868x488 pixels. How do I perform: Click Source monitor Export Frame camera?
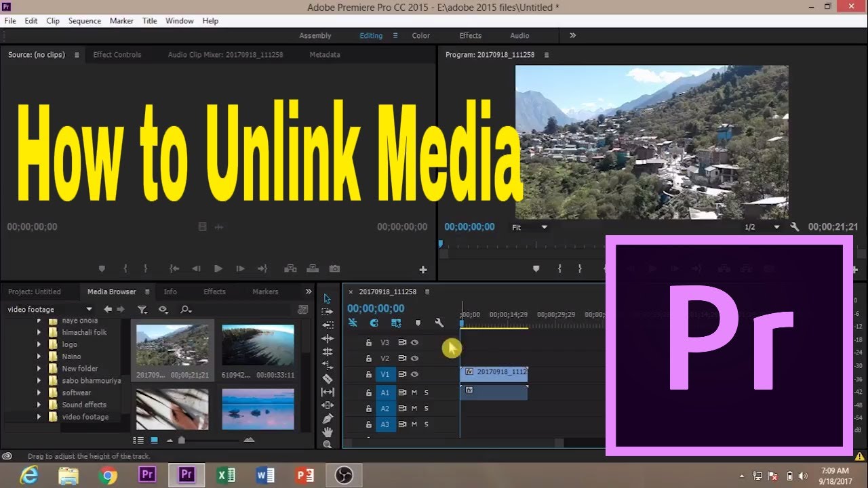334,268
